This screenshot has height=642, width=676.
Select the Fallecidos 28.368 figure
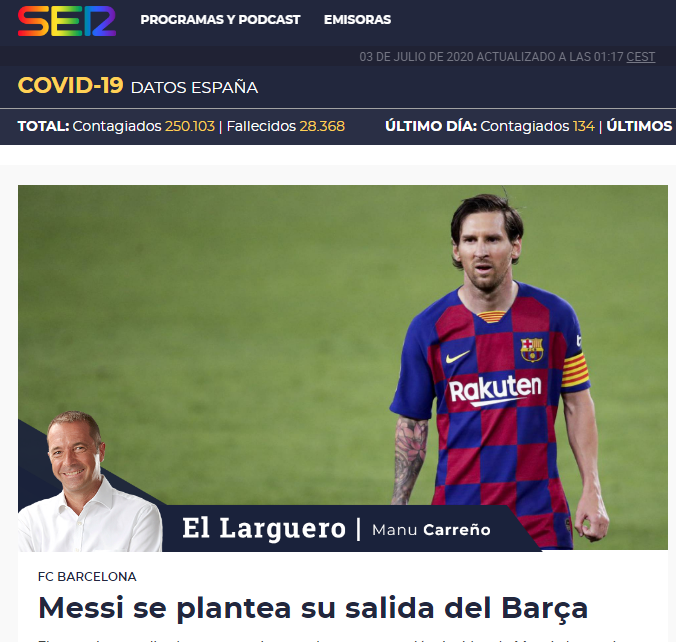286,126
